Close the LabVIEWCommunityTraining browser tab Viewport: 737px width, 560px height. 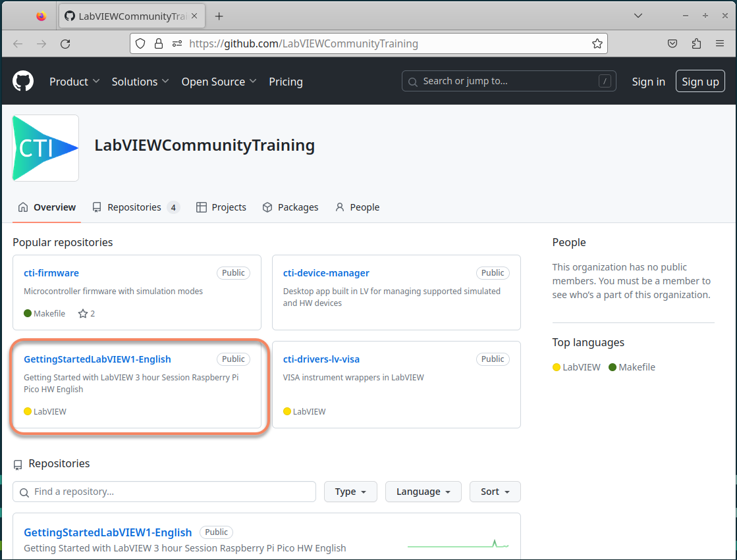(194, 16)
